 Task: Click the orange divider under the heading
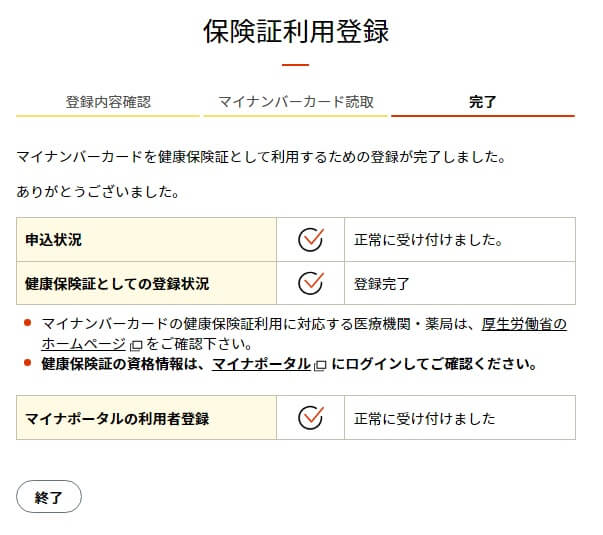(295, 64)
